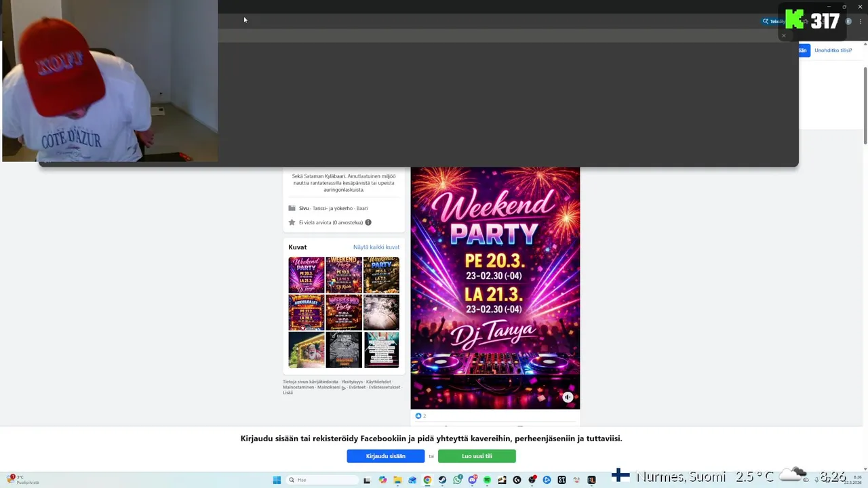Open the Mainostaminen footer link
Image resolution: width=868 pixels, height=488 pixels.
298,387
